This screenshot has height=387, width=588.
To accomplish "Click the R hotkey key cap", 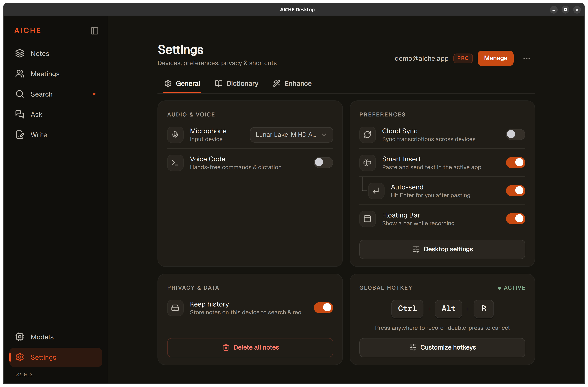I will click(x=483, y=309).
